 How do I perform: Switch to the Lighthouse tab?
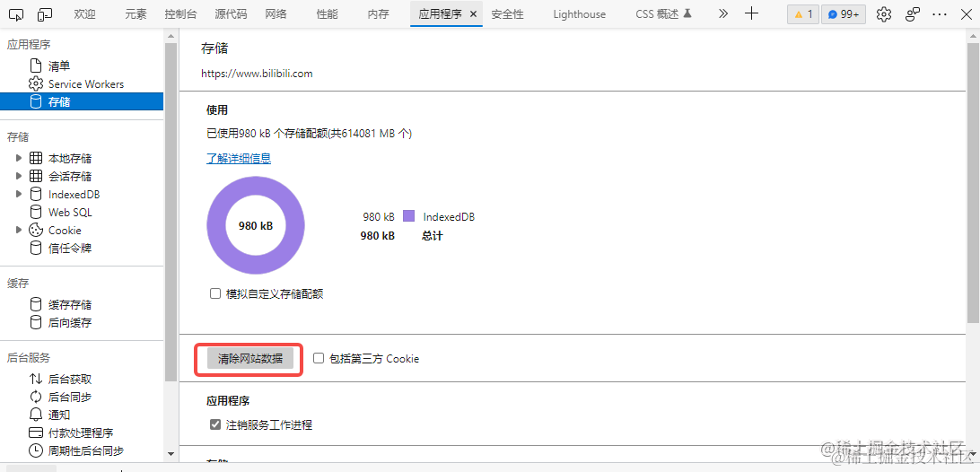coord(580,14)
